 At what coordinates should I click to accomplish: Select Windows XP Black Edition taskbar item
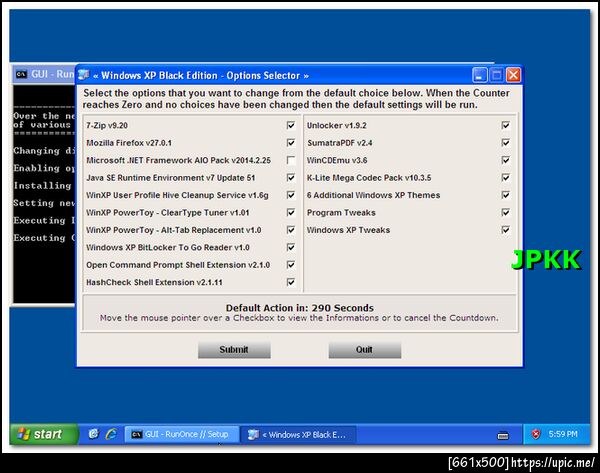click(298, 435)
